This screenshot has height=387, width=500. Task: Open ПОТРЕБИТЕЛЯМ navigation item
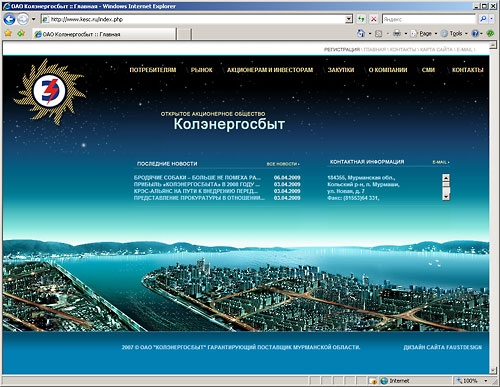click(153, 70)
